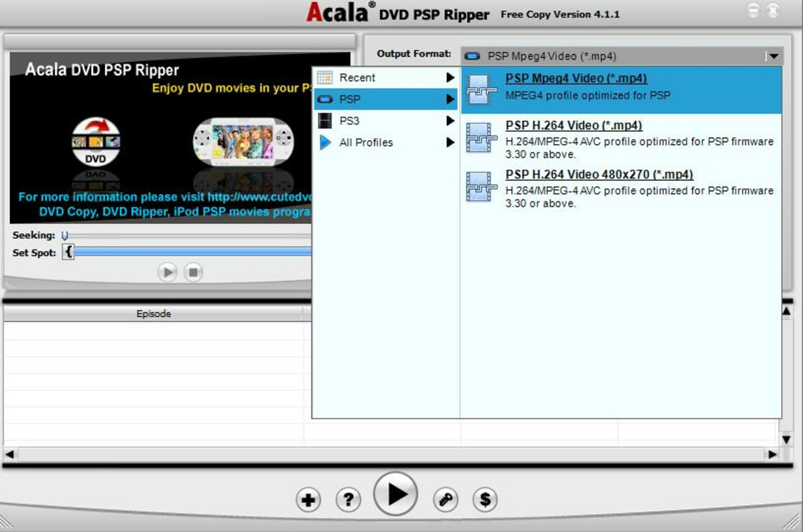Open the Recent submenu
The width and height of the screenshot is (803, 532).
pos(386,78)
